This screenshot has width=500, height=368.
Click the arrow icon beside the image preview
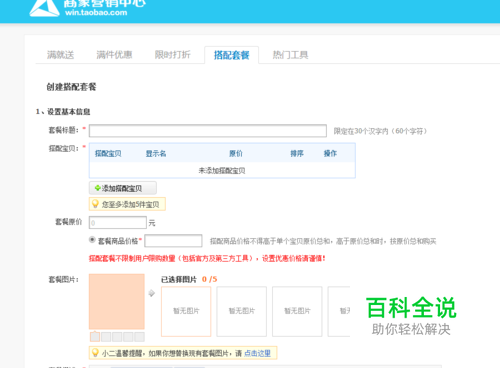152,293
